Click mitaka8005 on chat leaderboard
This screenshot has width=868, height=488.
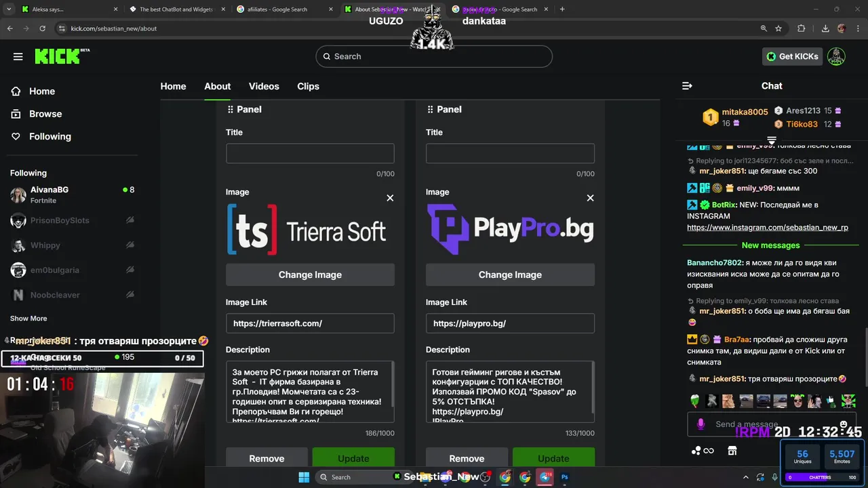click(745, 112)
